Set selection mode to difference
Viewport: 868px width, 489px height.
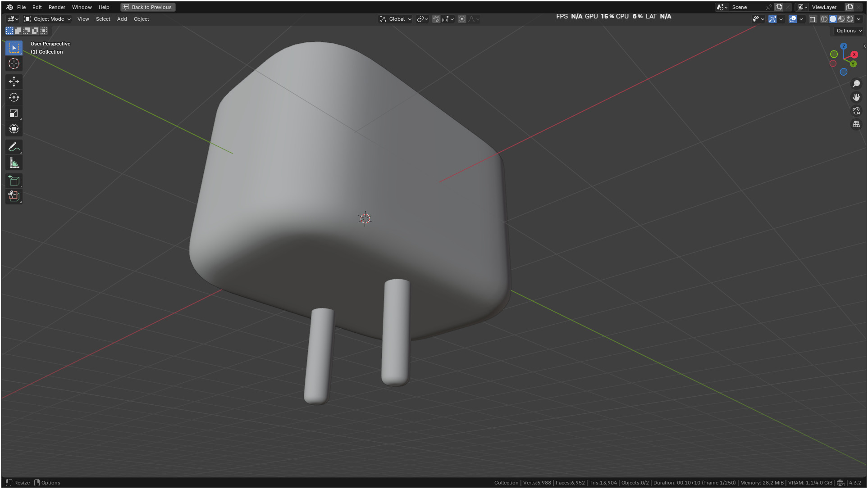(x=35, y=31)
